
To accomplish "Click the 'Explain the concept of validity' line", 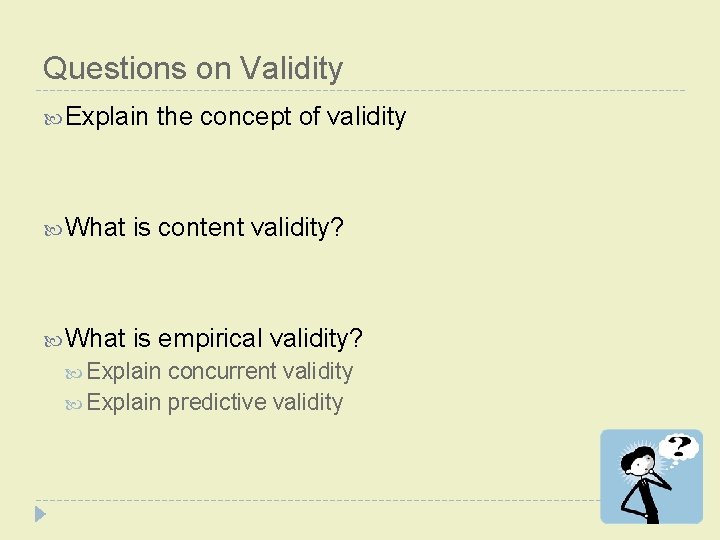I will [236, 117].
